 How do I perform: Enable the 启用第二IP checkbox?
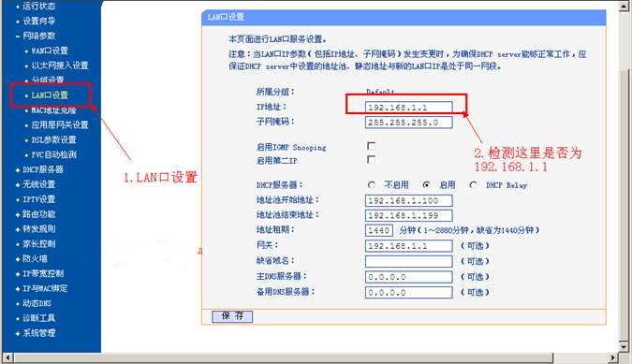click(371, 160)
